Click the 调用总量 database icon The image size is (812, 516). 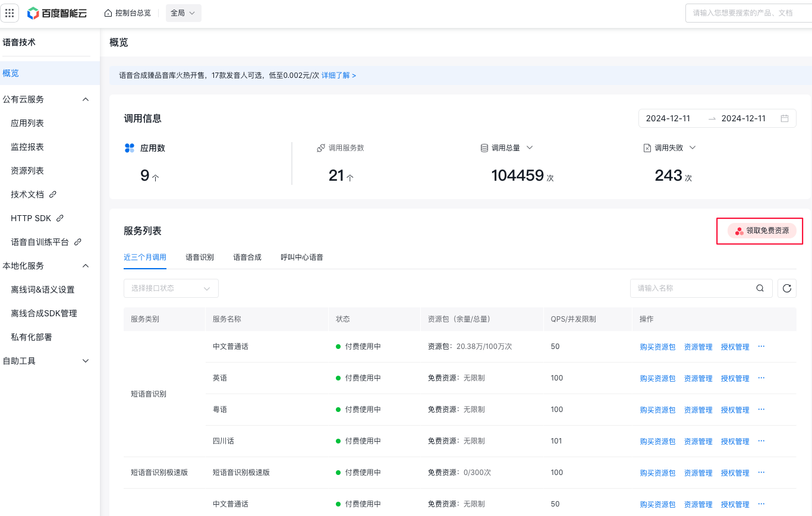484,148
